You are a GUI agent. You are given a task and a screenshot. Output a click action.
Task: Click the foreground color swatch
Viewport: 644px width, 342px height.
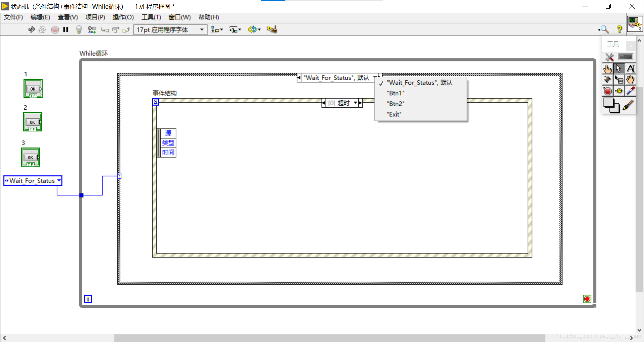click(609, 103)
